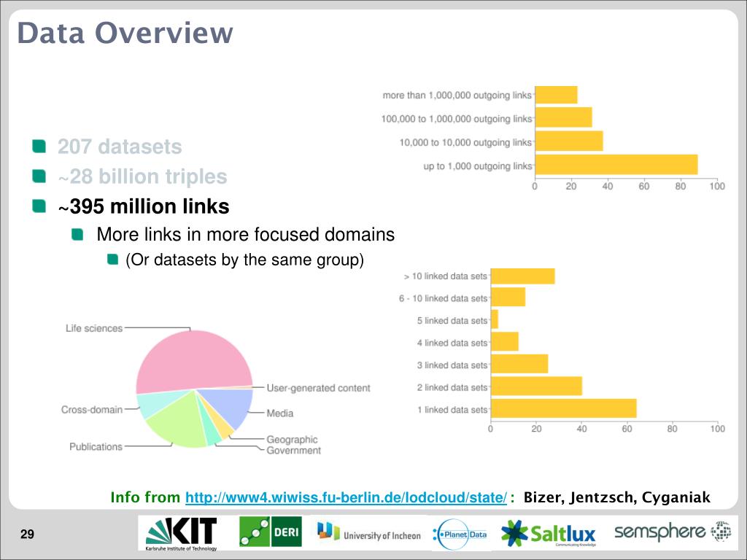
Task: Select 'more than 1,000,000 outgoing links' label
Action: [x=457, y=96]
